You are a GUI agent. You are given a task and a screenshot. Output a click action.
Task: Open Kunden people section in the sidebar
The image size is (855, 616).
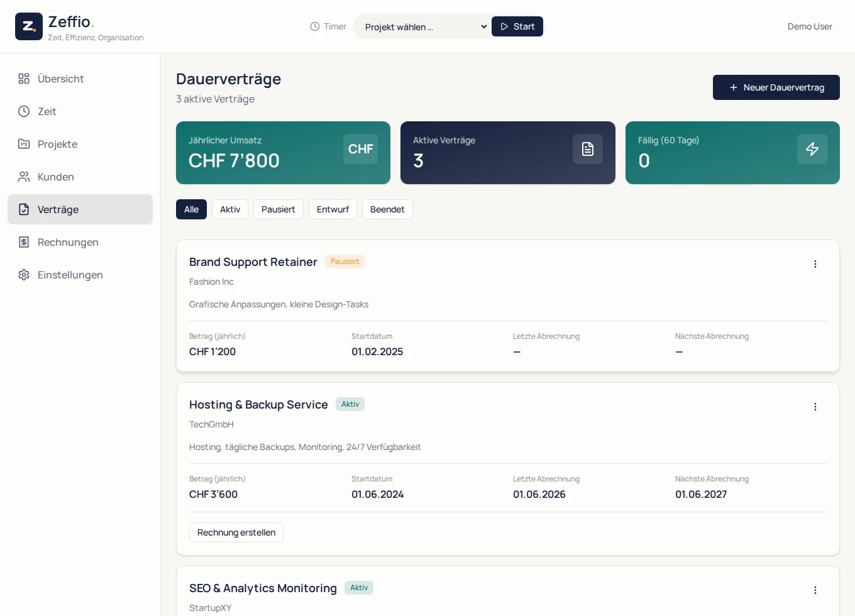pos(80,177)
